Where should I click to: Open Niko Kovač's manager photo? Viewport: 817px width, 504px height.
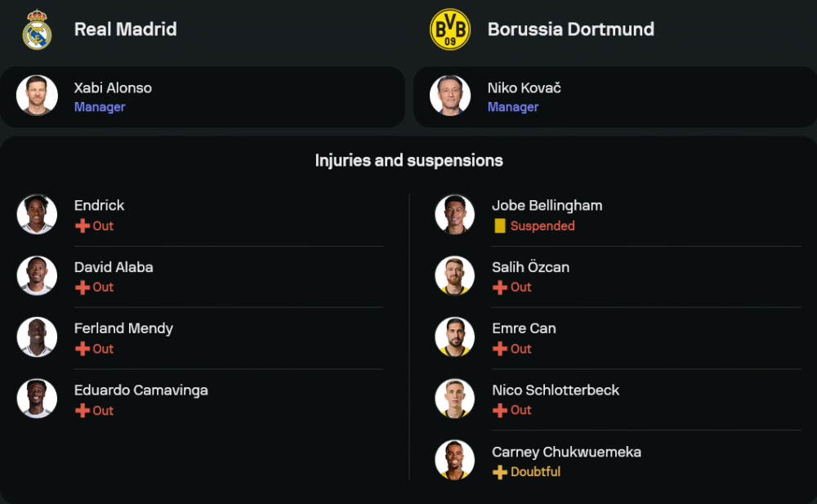(x=450, y=96)
